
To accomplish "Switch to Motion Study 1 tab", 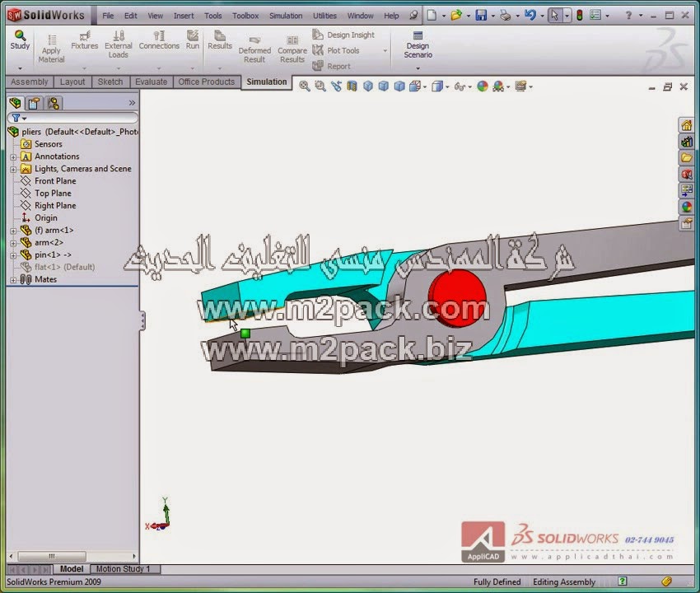I will point(124,569).
